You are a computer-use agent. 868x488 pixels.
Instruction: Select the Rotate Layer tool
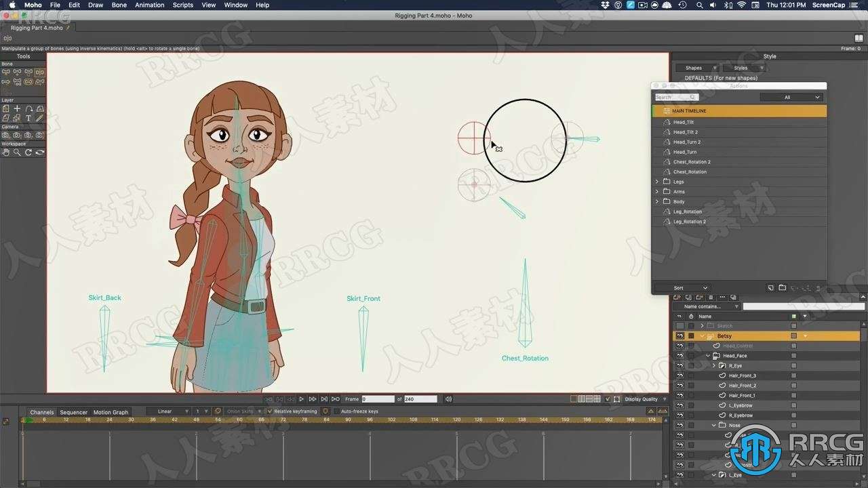click(x=28, y=108)
